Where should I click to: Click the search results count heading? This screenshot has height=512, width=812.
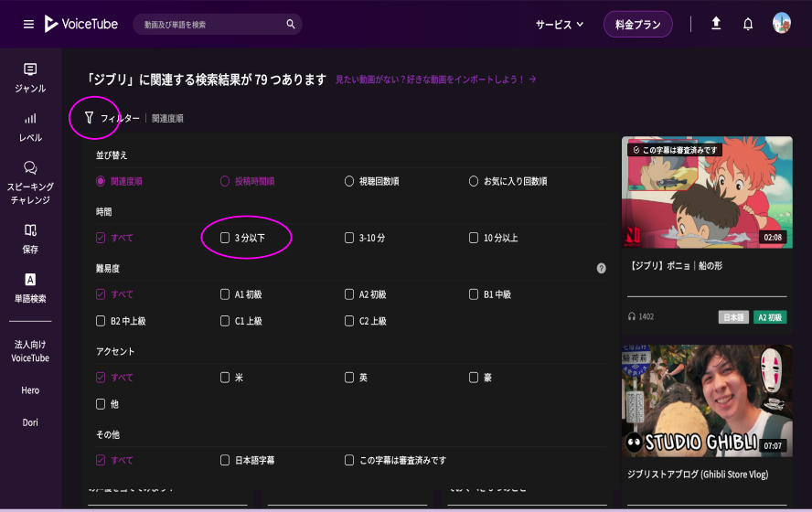(206, 80)
